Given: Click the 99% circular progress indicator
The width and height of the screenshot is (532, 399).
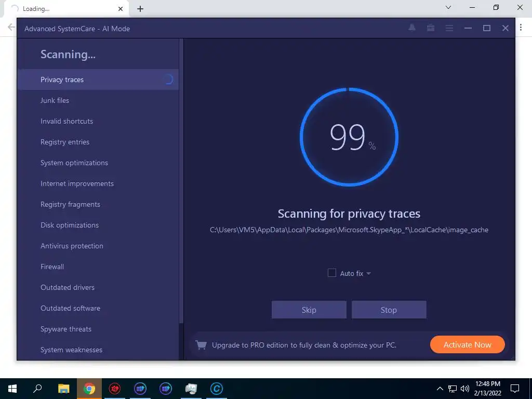Looking at the screenshot, I should pos(349,137).
